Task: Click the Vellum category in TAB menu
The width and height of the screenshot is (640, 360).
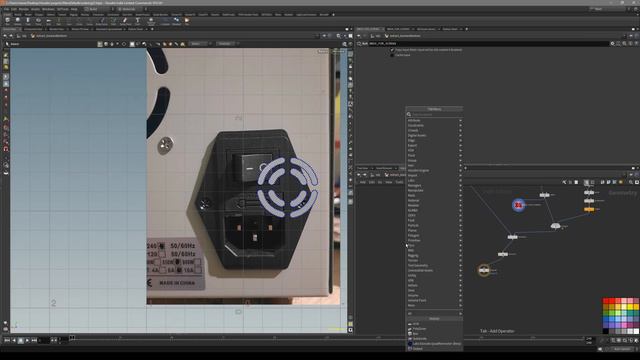Action: (x=434, y=285)
